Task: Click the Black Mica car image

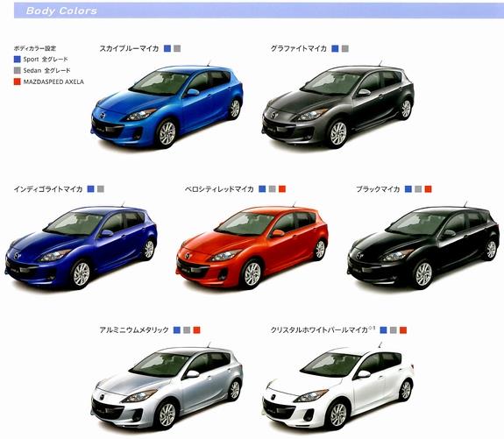Action: [423, 245]
